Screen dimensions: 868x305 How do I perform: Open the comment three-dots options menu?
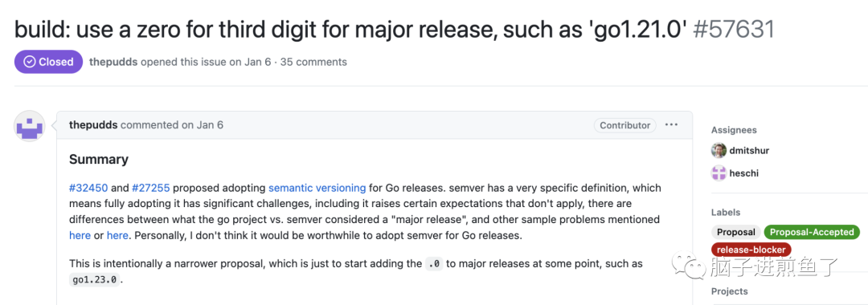[671, 125]
